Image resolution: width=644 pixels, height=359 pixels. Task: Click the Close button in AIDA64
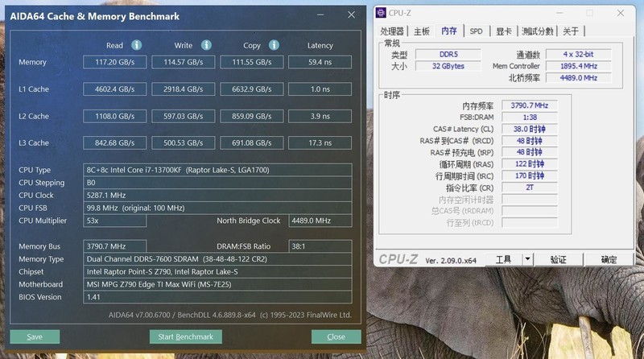(336, 336)
